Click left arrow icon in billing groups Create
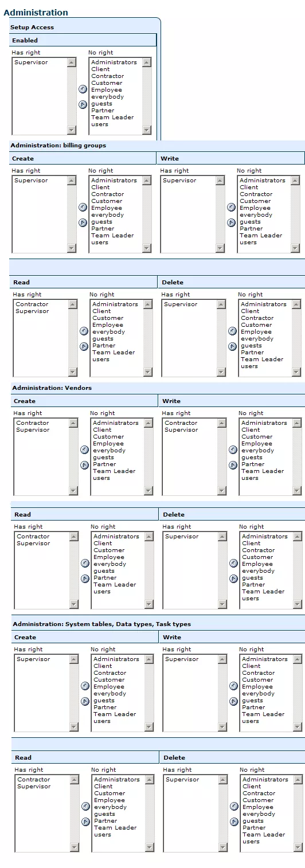305x868 pixels. click(83, 207)
